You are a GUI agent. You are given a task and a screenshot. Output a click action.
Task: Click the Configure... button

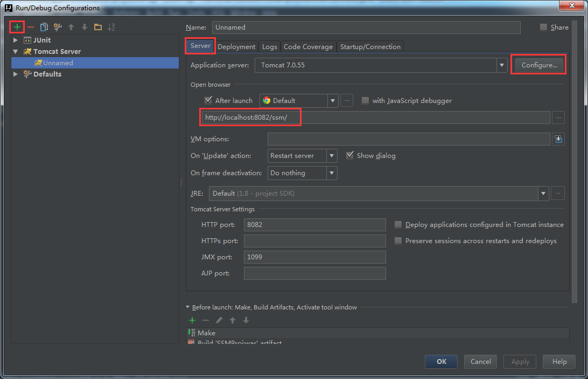coord(538,65)
